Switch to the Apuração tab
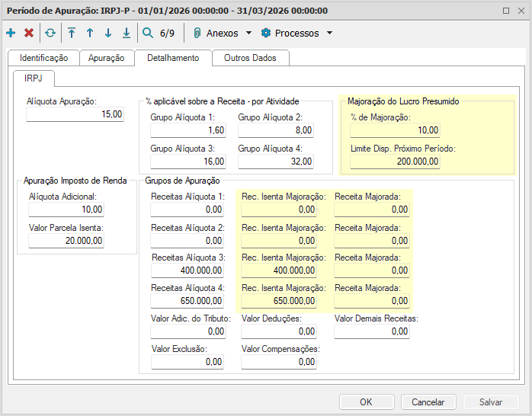 (x=106, y=58)
